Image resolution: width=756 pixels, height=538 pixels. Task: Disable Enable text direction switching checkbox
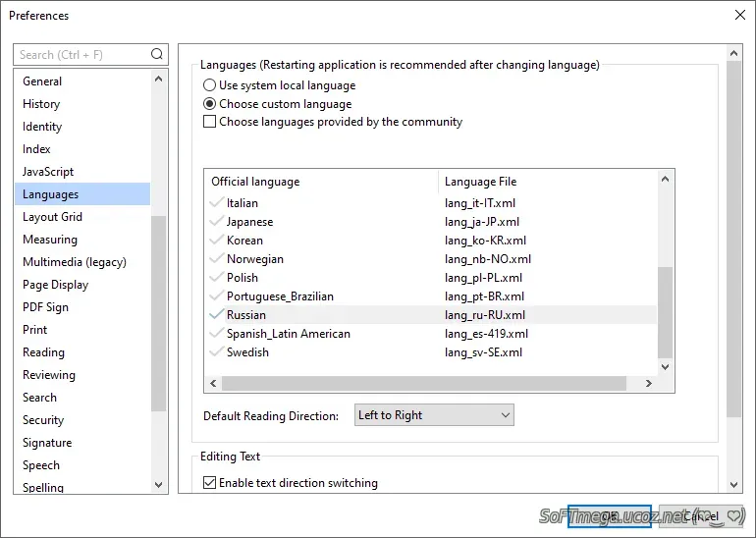(x=210, y=483)
